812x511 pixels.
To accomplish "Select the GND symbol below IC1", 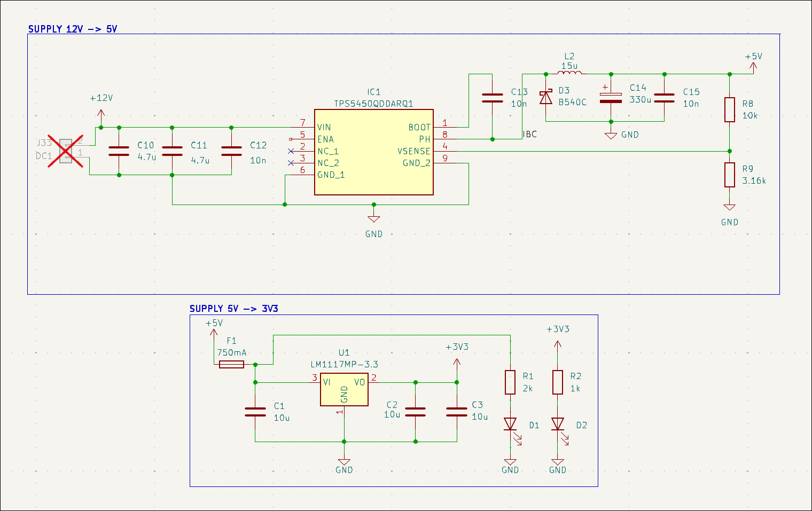I will pyautogui.click(x=374, y=219).
